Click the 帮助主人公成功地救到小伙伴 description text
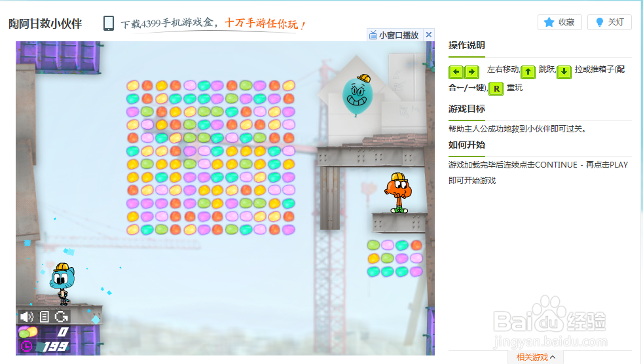 pos(517,129)
